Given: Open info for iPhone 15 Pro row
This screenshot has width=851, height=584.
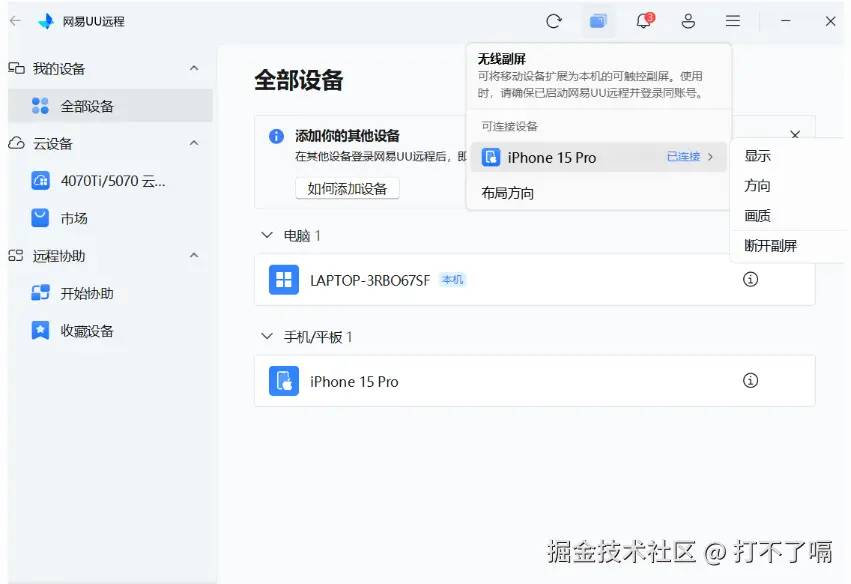Looking at the screenshot, I should coord(750,380).
